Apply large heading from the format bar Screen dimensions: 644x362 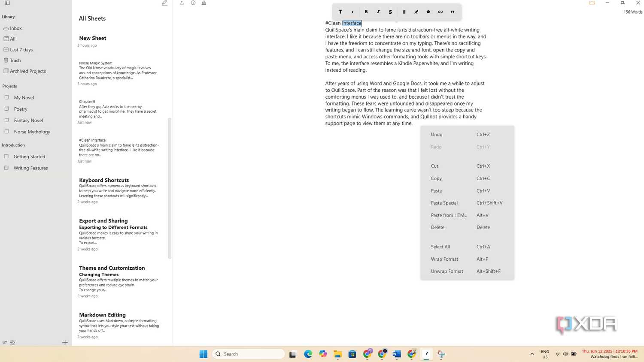(340, 12)
